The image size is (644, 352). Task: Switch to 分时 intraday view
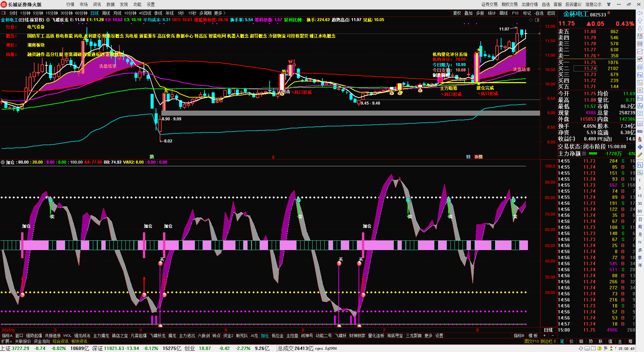click(x=13, y=13)
